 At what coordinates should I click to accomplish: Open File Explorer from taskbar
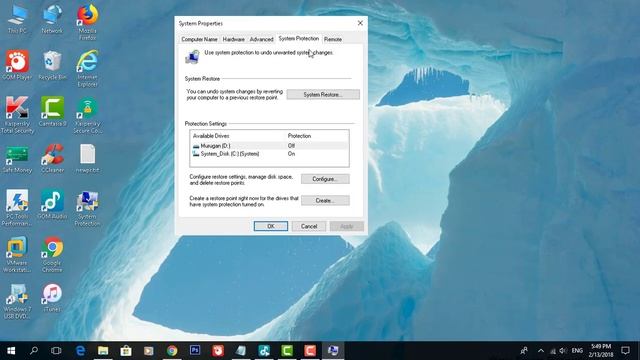[103, 351]
